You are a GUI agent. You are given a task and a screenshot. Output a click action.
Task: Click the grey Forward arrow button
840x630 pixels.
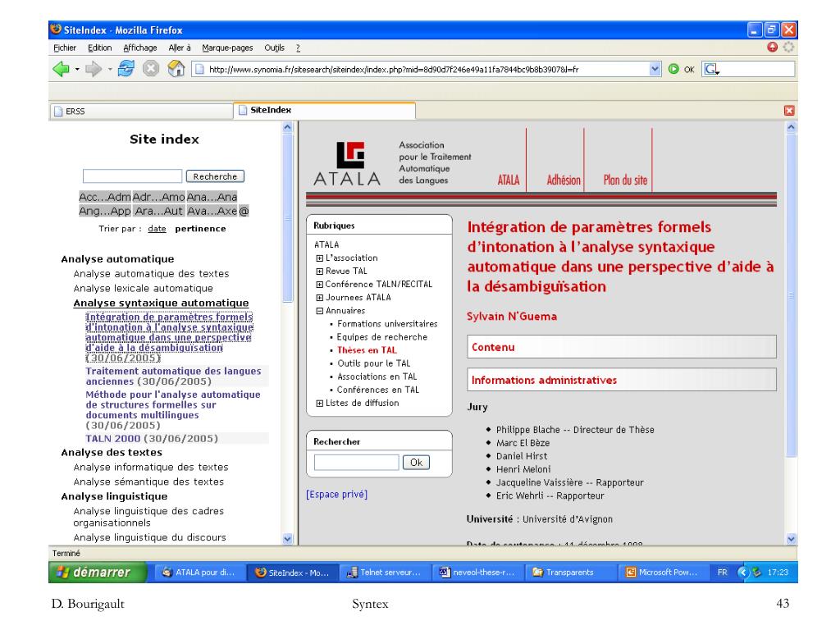click(x=94, y=69)
